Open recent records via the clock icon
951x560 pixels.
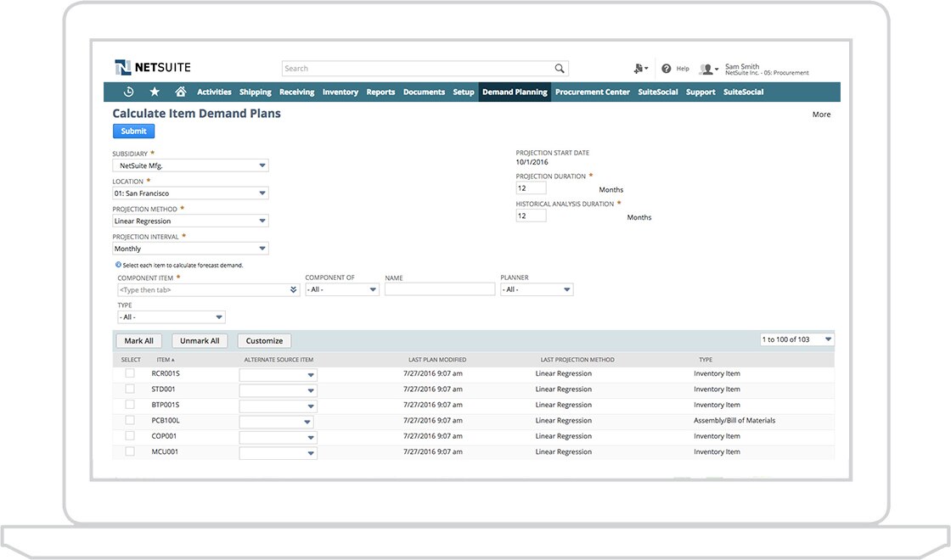coord(127,91)
